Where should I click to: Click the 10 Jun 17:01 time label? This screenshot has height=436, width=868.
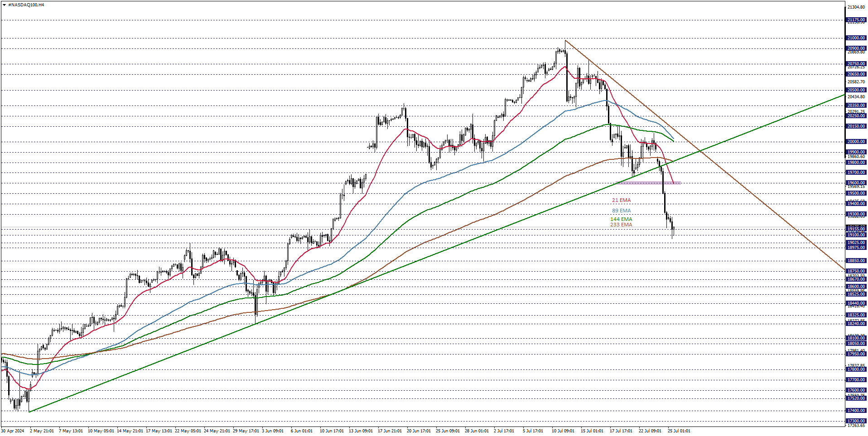tap(332, 431)
